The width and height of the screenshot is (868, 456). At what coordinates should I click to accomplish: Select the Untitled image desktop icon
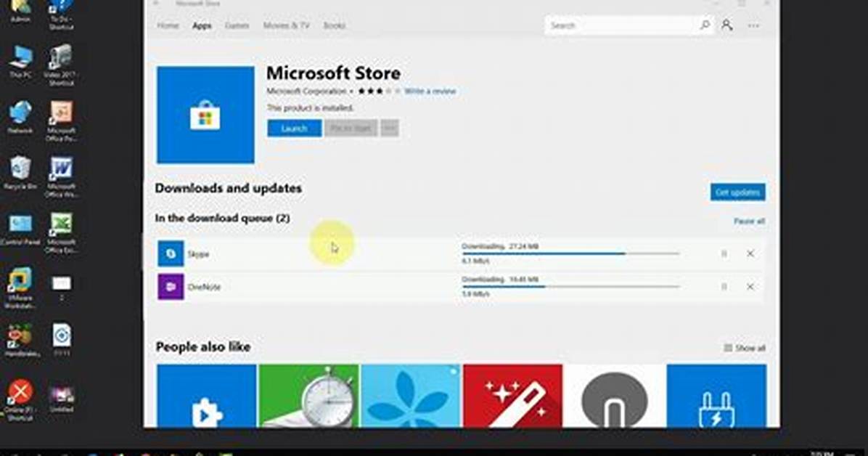coord(62,399)
